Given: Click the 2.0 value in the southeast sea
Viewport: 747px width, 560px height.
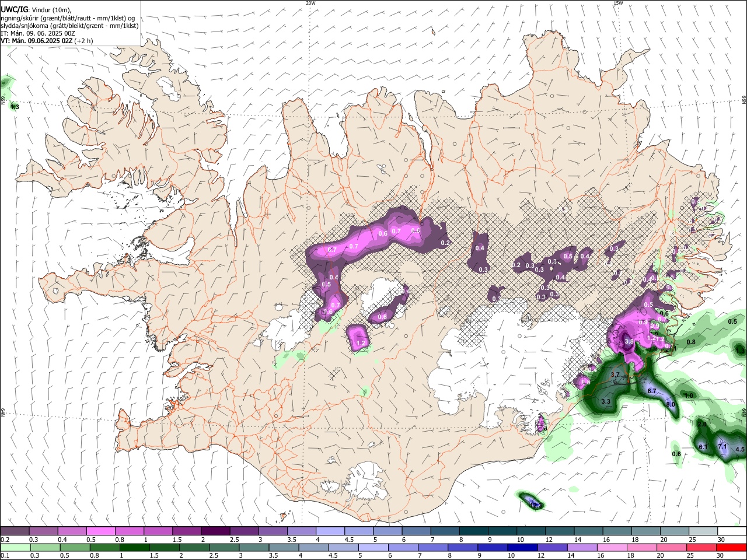Looking at the screenshot, I should click(x=701, y=424).
